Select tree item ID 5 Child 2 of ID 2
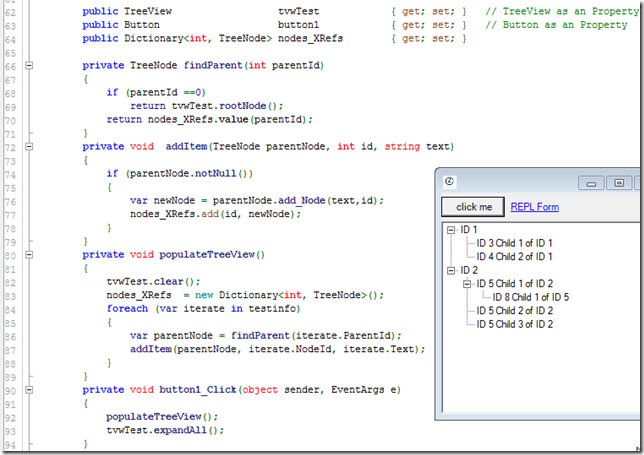The width and height of the screenshot is (644, 455). pos(515,310)
